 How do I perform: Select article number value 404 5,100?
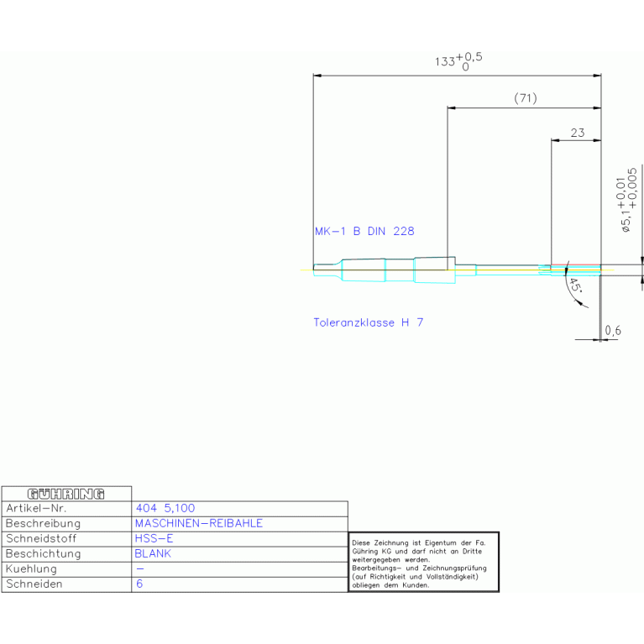pyautogui.click(x=165, y=508)
